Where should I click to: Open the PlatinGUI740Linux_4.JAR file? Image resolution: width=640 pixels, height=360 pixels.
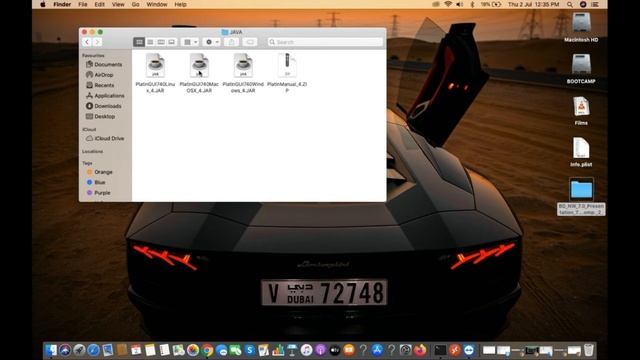(x=155, y=65)
